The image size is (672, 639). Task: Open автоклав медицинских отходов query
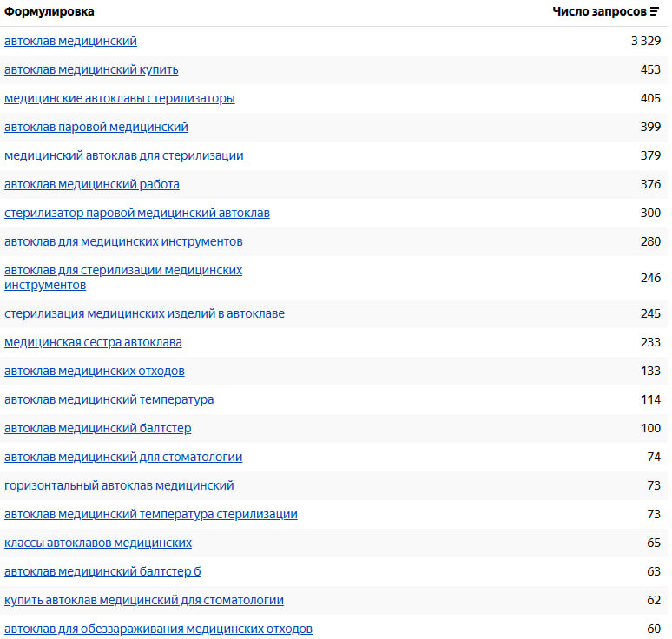pyautogui.click(x=94, y=371)
